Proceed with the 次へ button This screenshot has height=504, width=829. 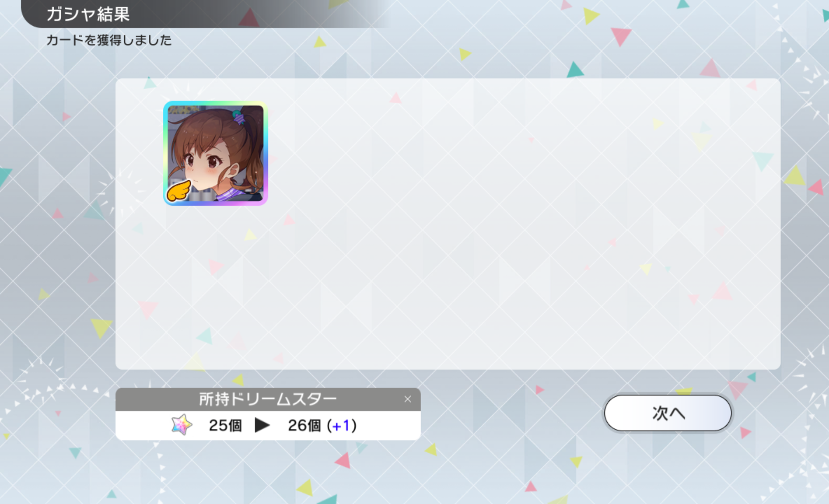pos(667,413)
